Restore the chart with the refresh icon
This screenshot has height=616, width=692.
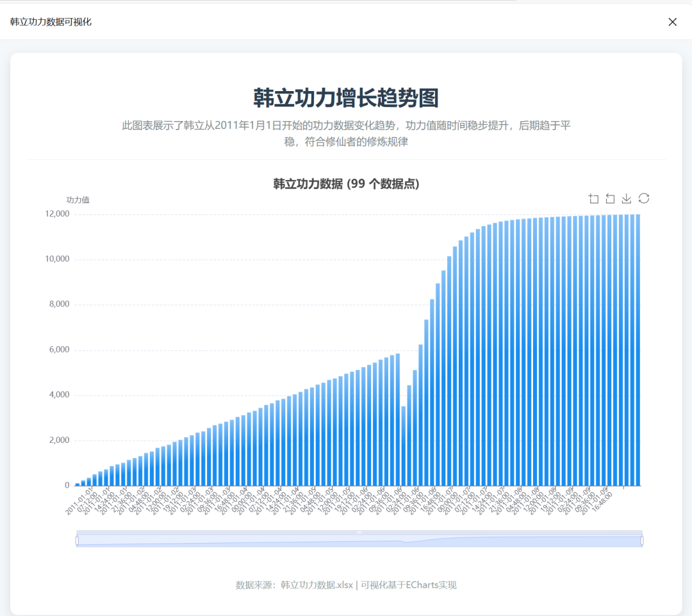point(643,199)
